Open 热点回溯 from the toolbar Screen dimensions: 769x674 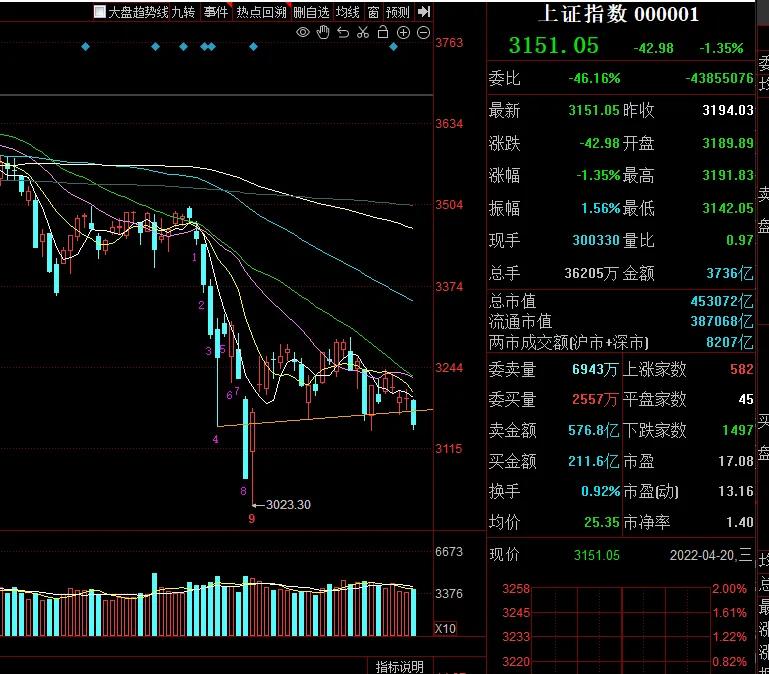261,12
